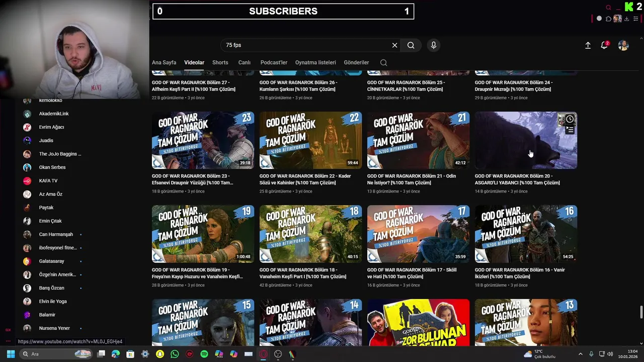
Task: Open the upload video icon
Action: tap(588, 45)
